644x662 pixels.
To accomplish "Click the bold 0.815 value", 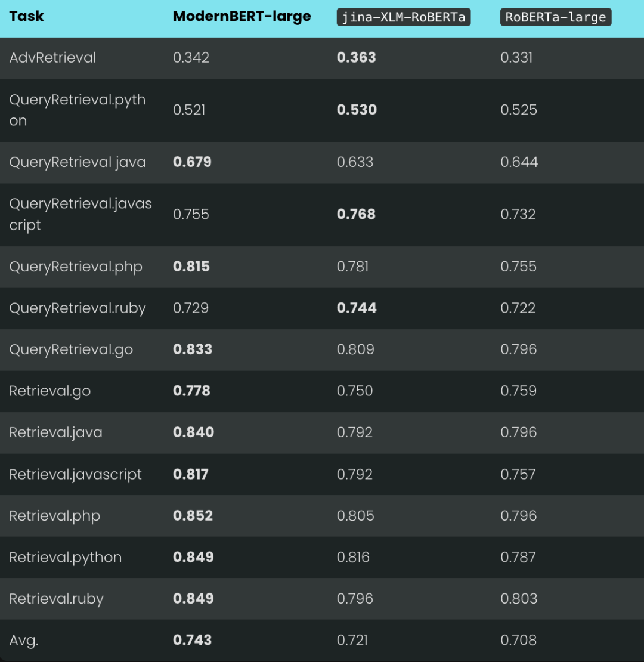I will [191, 267].
